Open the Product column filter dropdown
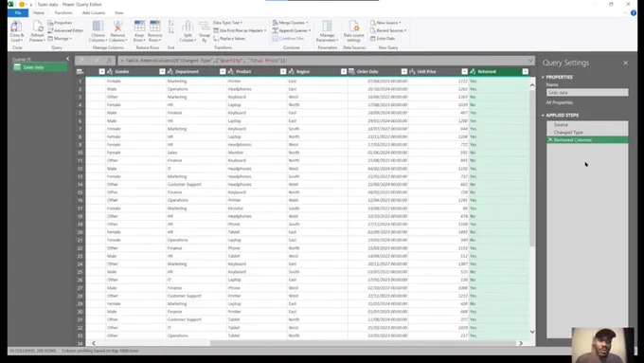Image resolution: width=644 pixels, height=363 pixels. pyautogui.click(x=283, y=71)
